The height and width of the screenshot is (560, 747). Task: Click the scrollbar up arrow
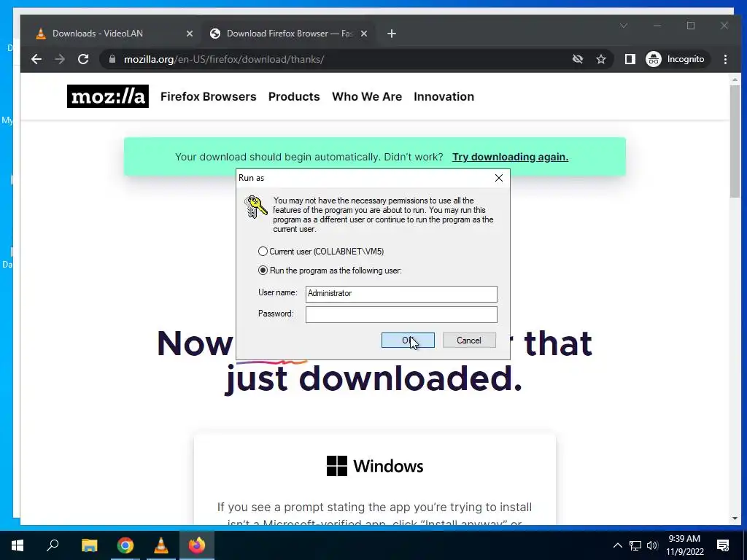coord(735,79)
